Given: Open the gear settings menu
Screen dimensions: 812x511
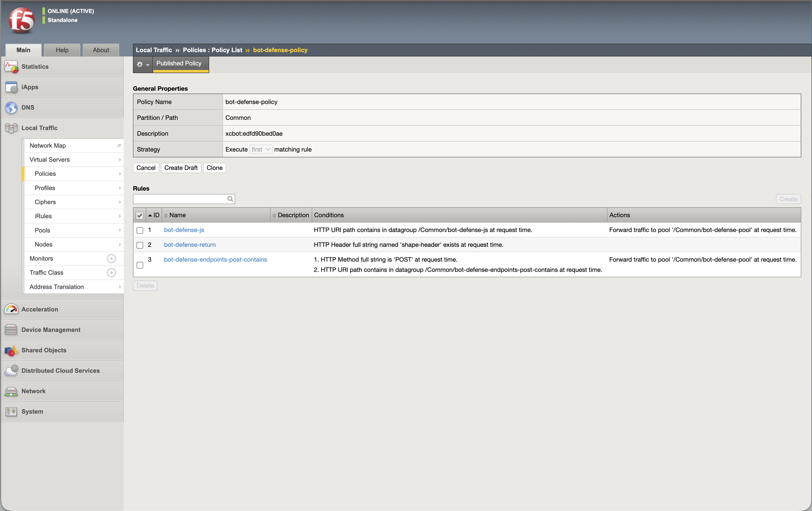Looking at the screenshot, I should (143, 64).
